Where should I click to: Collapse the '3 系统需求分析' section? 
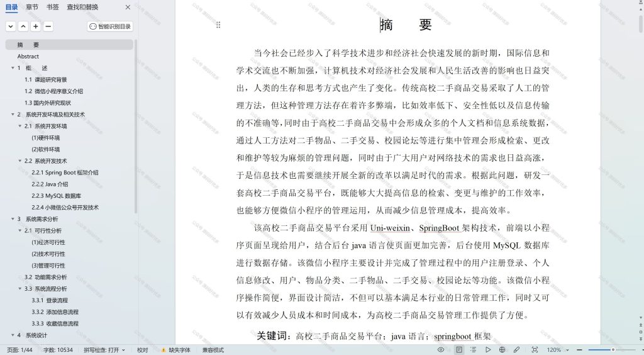coord(13,219)
